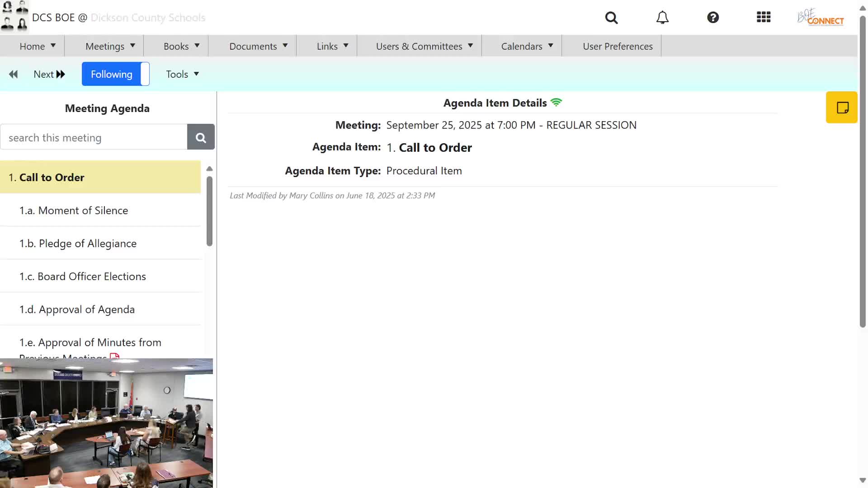The image size is (868, 488).
Task: Expand the Users & Committees menu
Action: (x=424, y=46)
